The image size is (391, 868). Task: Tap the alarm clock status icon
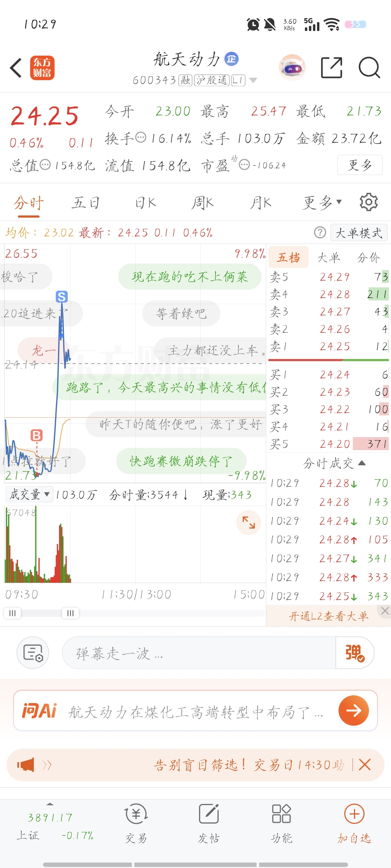pyautogui.click(x=253, y=24)
